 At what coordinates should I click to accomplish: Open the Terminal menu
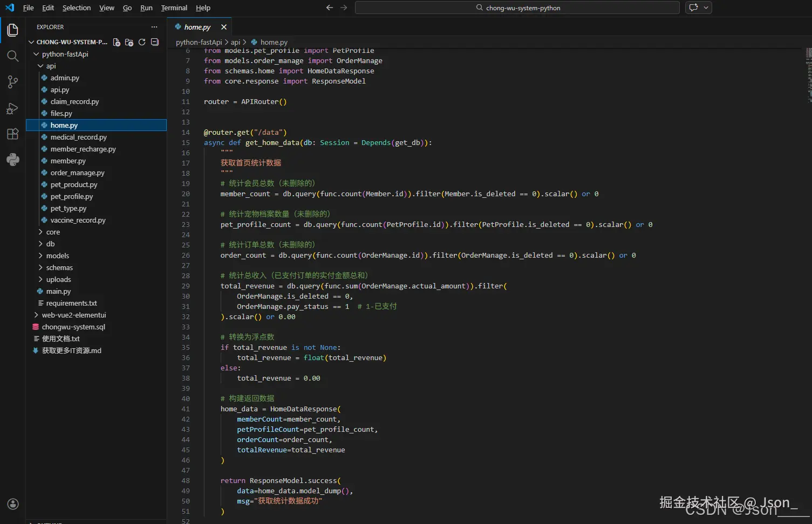point(174,8)
